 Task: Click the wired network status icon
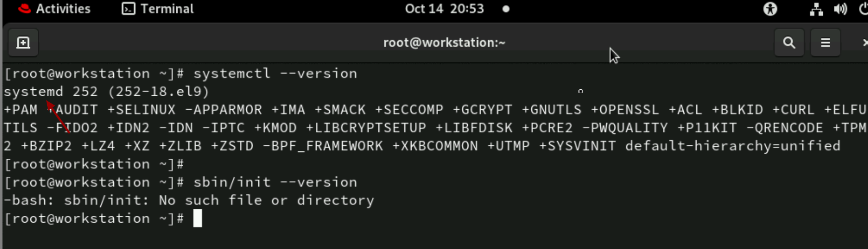click(816, 9)
